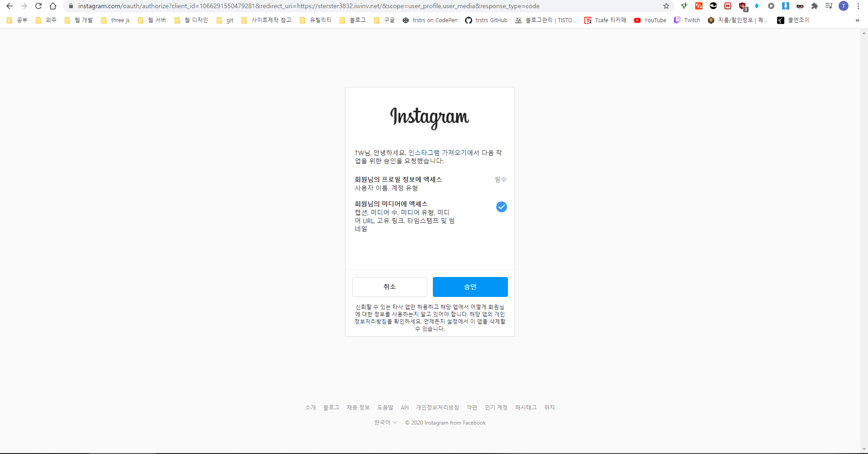Screen dimensions: 868x454
Task: Toggle media access permission checkbox
Action: coord(501,207)
